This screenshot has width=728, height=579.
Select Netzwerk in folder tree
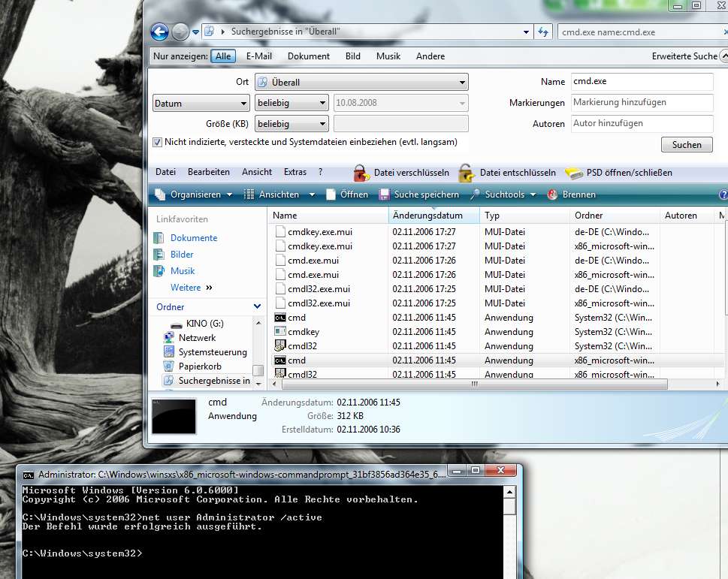pos(197,338)
